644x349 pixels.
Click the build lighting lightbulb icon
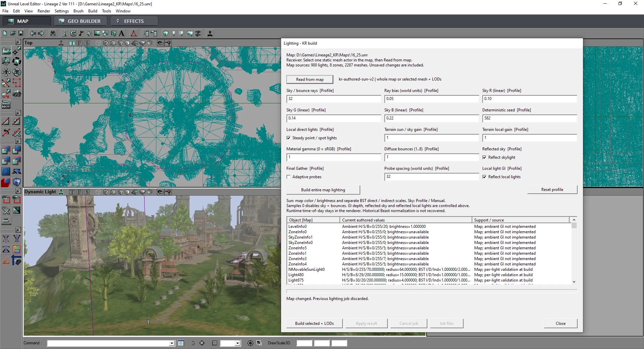click(173, 33)
